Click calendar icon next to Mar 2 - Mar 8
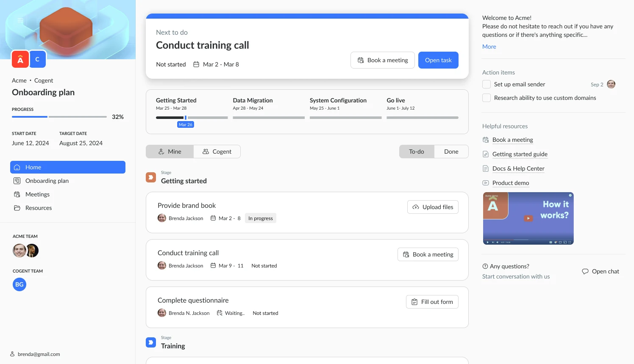Image resolution: width=634 pixels, height=364 pixels. tap(196, 64)
